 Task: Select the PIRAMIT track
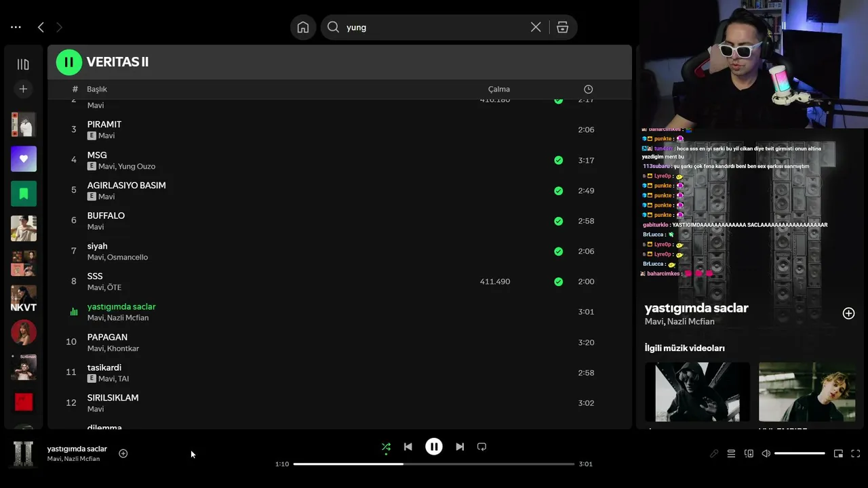pyautogui.click(x=104, y=125)
